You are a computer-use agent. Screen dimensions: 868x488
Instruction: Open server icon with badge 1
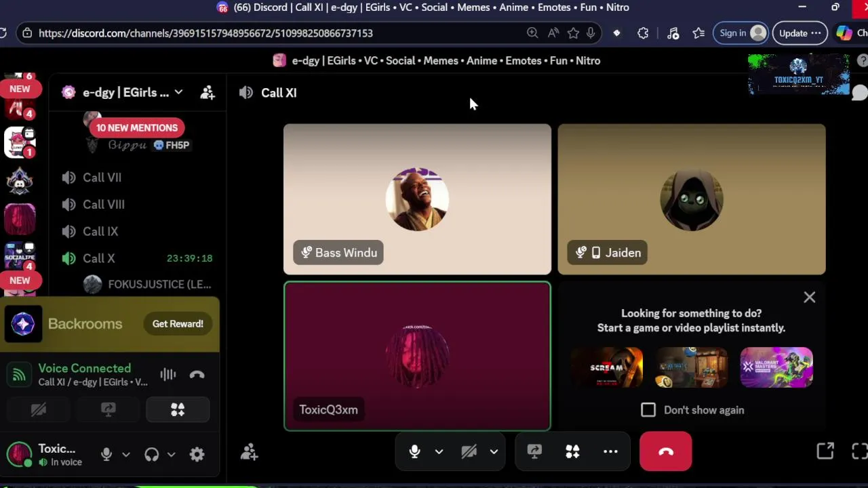(20, 143)
